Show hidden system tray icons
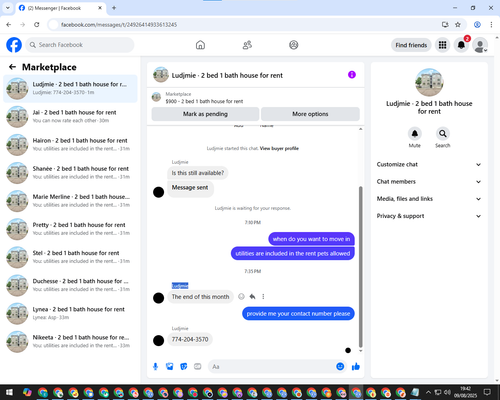This screenshot has width=500, height=400. [428, 392]
